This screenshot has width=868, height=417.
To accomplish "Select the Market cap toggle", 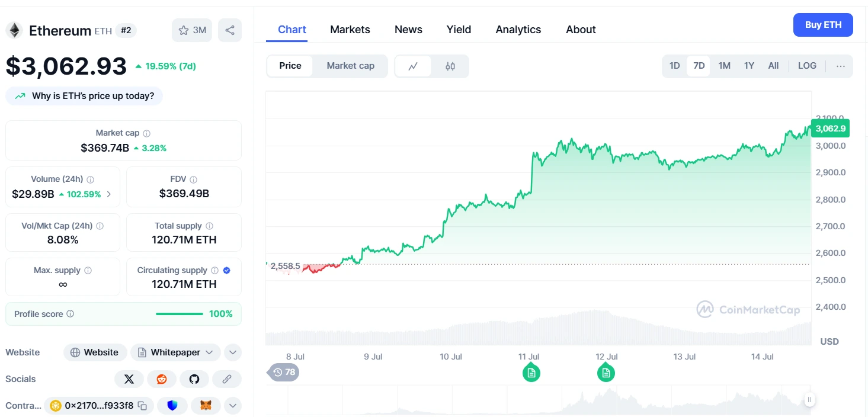I will tap(351, 66).
